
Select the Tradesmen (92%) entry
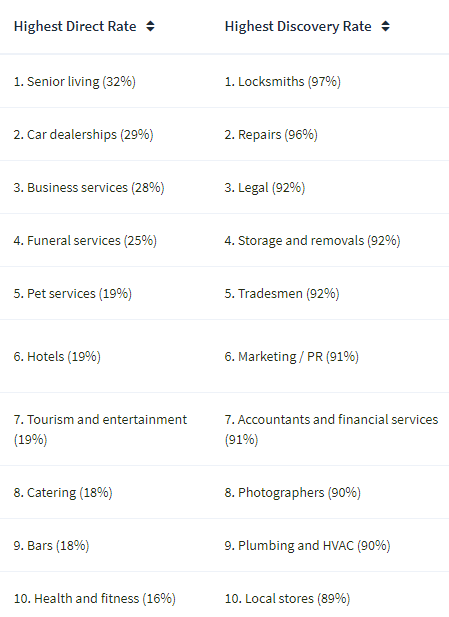click(282, 294)
